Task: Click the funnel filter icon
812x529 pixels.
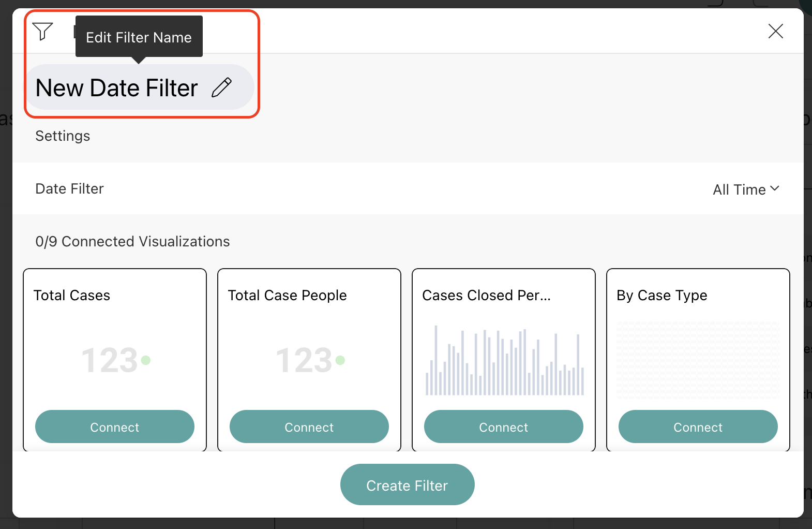Action: [42, 31]
